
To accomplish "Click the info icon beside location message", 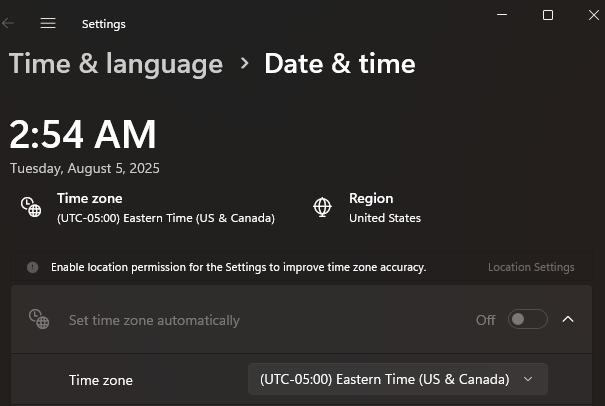I will point(33,267).
